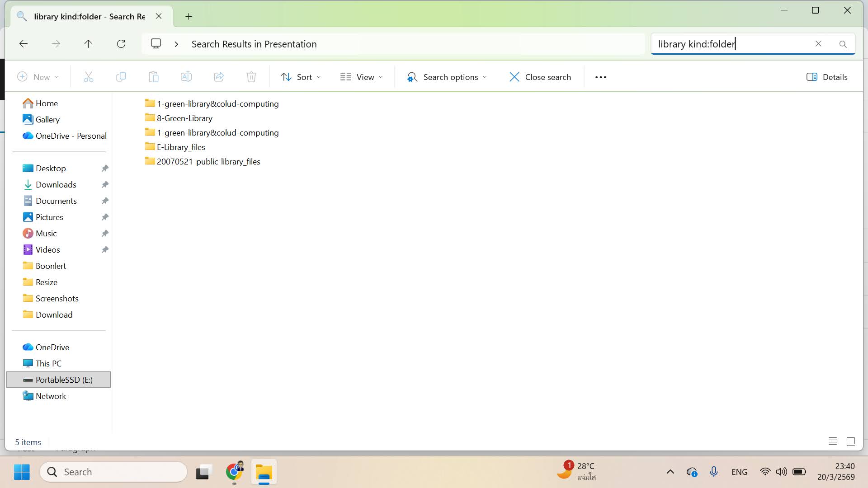Expand the Sort dropdown
The height and width of the screenshot is (488, 868).
pyautogui.click(x=301, y=77)
